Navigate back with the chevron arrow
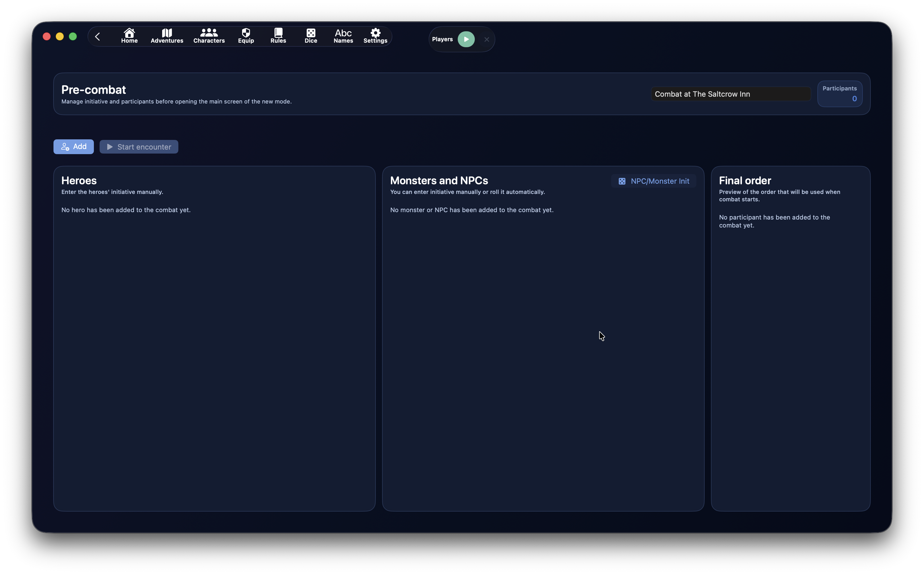 97,36
